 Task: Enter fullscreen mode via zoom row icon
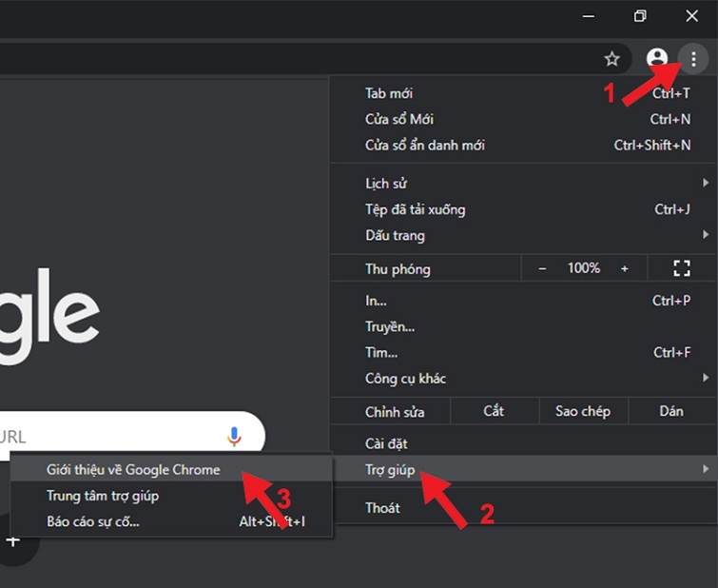(x=681, y=268)
